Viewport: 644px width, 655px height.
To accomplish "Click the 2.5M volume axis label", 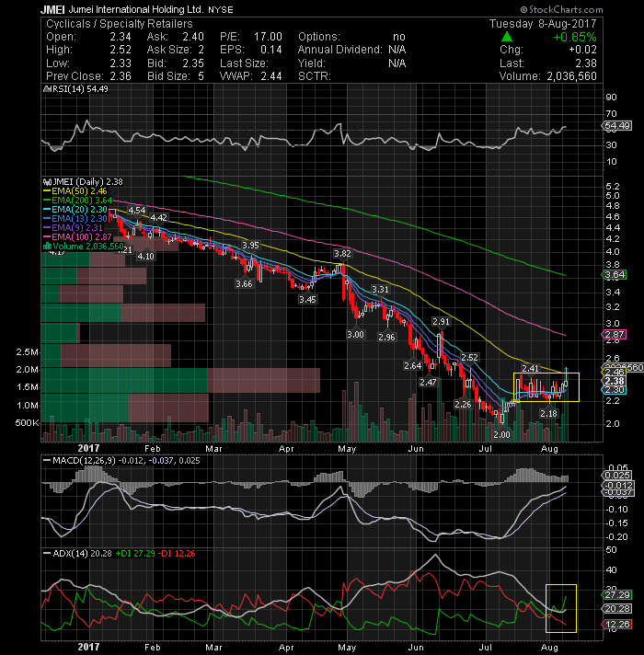I will coord(28,352).
